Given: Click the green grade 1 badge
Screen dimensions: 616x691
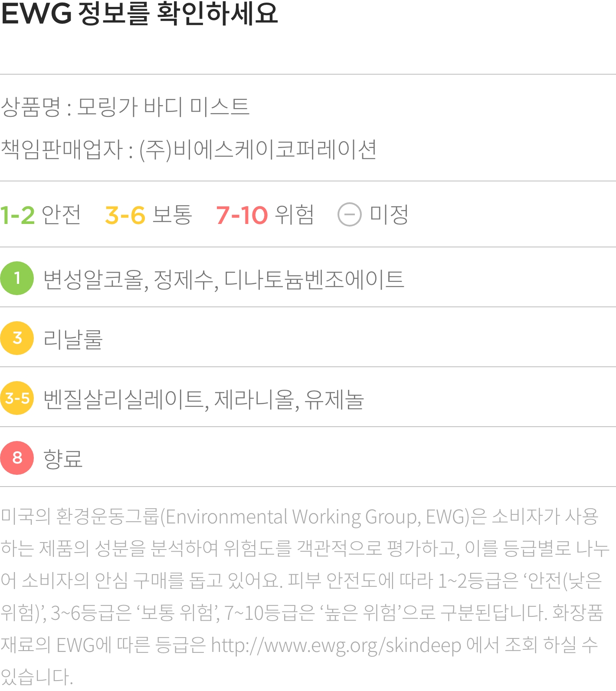Looking at the screenshot, I should [17, 278].
